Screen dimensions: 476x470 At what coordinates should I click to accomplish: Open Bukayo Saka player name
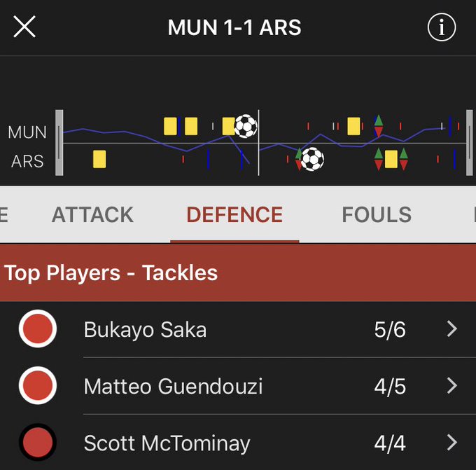(145, 330)
